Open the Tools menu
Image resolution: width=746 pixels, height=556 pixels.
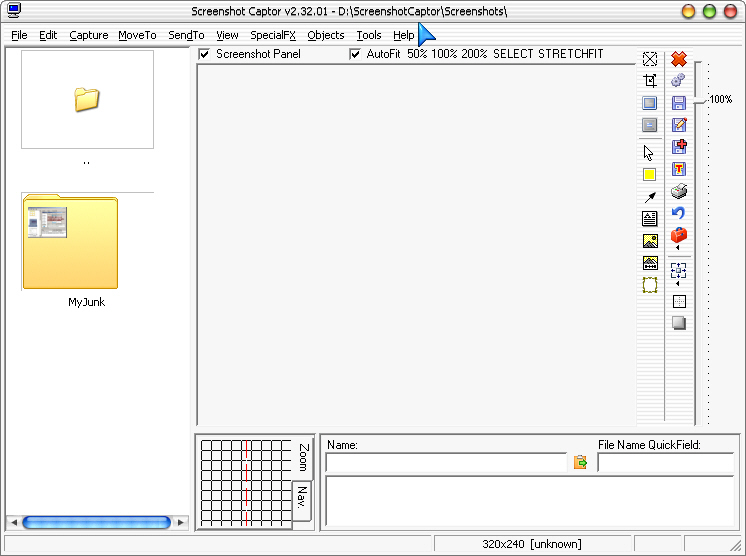pos(369,35)
